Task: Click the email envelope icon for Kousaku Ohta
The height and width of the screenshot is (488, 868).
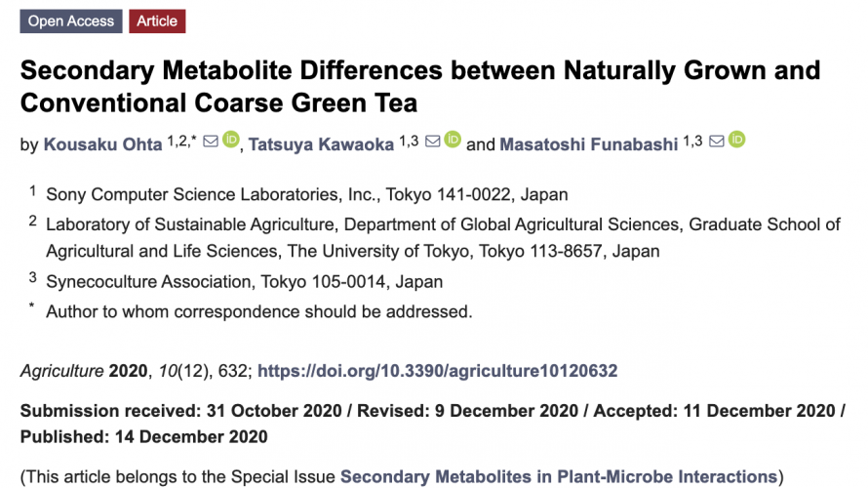Action: [x=211, y=142]
